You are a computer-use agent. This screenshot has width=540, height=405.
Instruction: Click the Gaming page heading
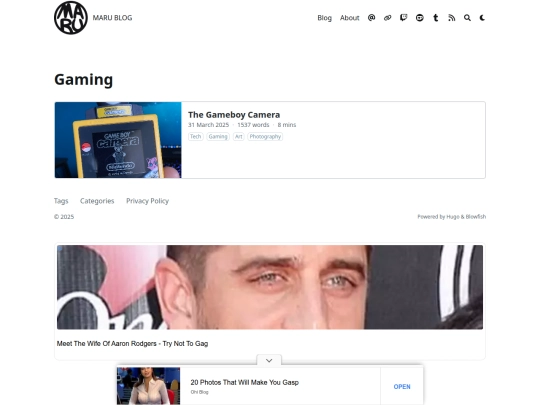coord(84,80)
